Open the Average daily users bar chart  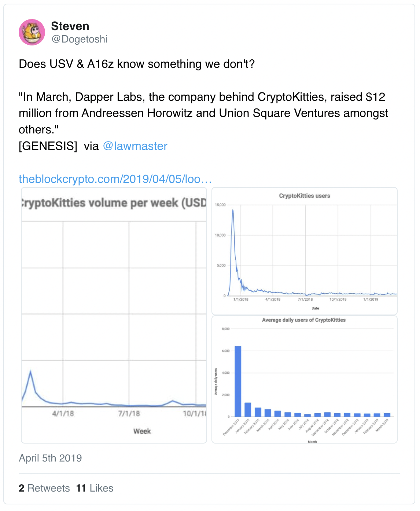click(305, 379)
